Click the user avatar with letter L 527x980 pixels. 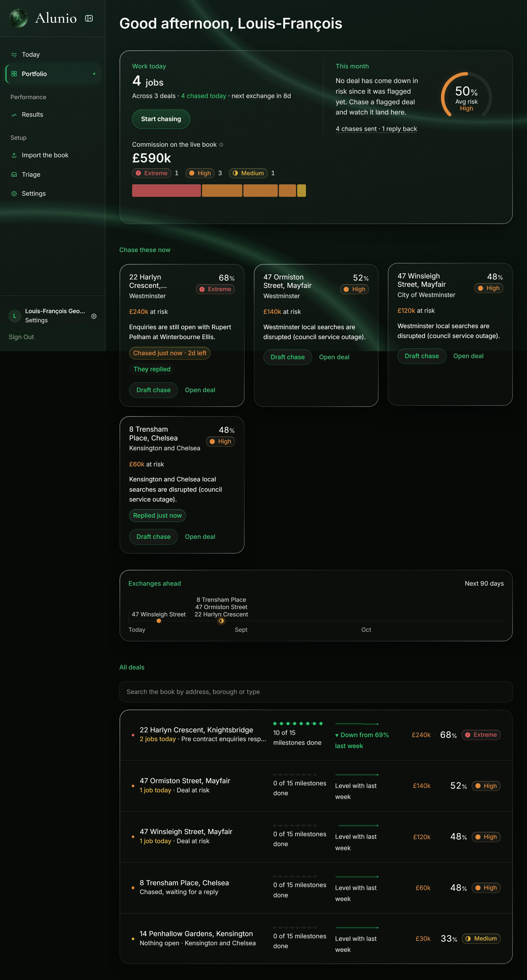click(x=15, y=316)
